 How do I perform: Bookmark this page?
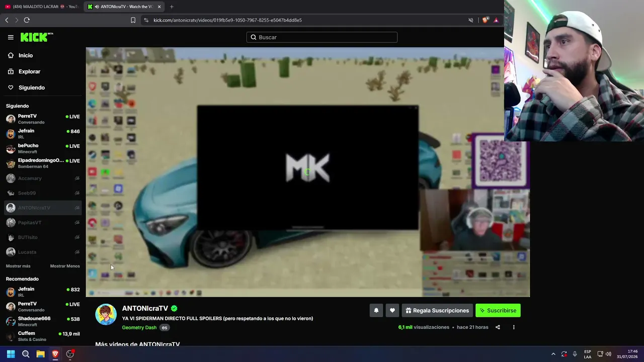click(x=133, y=20)
